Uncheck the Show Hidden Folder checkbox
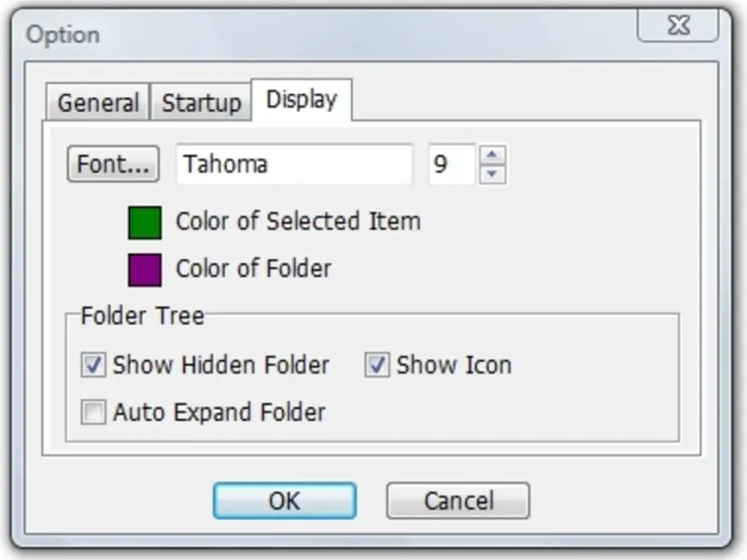The width and height of the screenshot is (747, 560). click(x=93, y=365)
